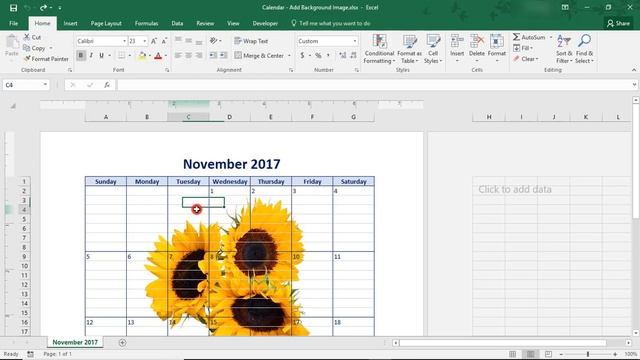Center text horizontally
Image resolution: width=640 pixels, height=360 pixels.
[189, 55]
